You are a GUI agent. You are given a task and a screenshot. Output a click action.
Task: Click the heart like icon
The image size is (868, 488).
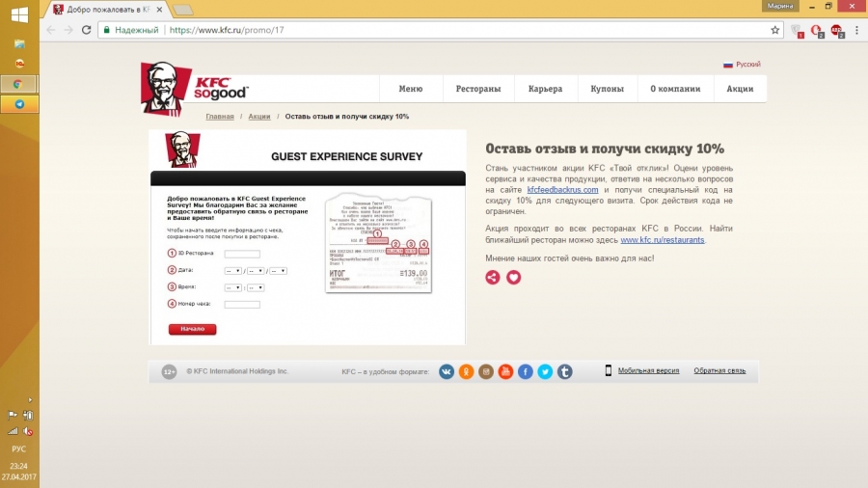pos(514,277)
